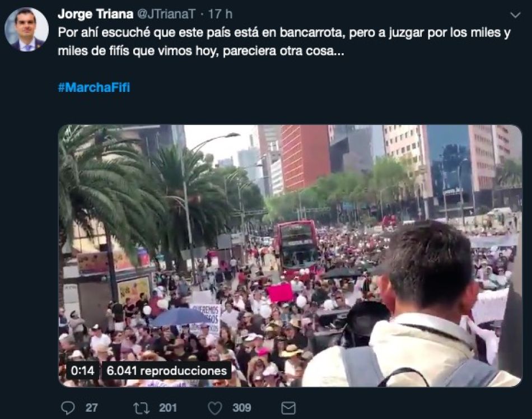View the 27 replies count
This screenshot has height=419, width=532.
92,407
